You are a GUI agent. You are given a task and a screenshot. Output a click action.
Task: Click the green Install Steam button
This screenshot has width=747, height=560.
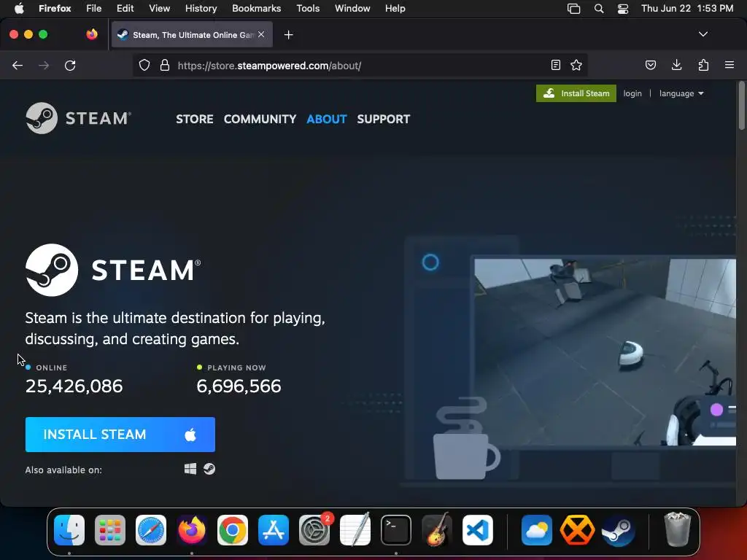576,93
